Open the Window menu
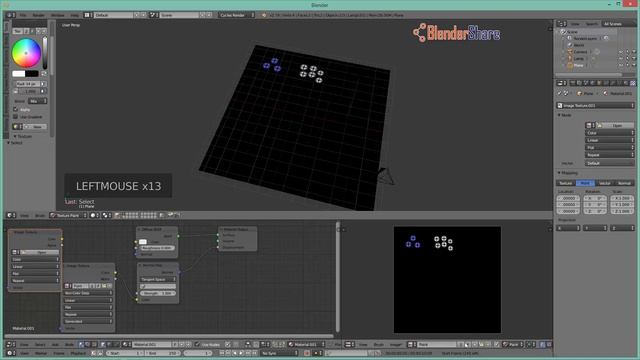 58,15
